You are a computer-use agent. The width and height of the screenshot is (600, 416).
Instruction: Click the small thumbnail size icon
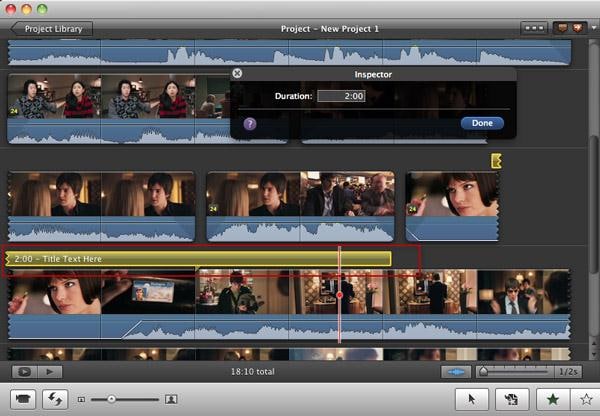pos(81,400)
